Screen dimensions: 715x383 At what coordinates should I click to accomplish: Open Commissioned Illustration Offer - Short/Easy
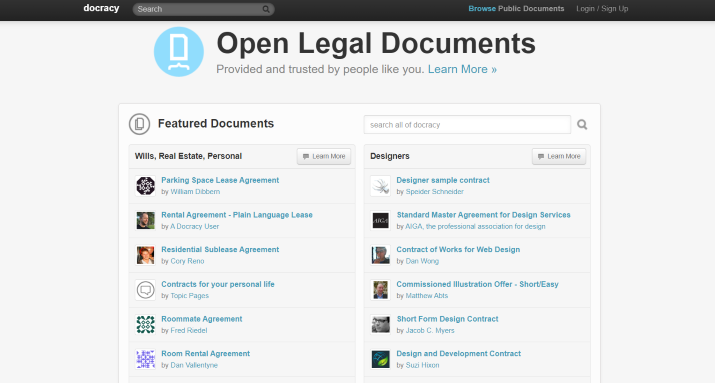[x=477, y=284]
